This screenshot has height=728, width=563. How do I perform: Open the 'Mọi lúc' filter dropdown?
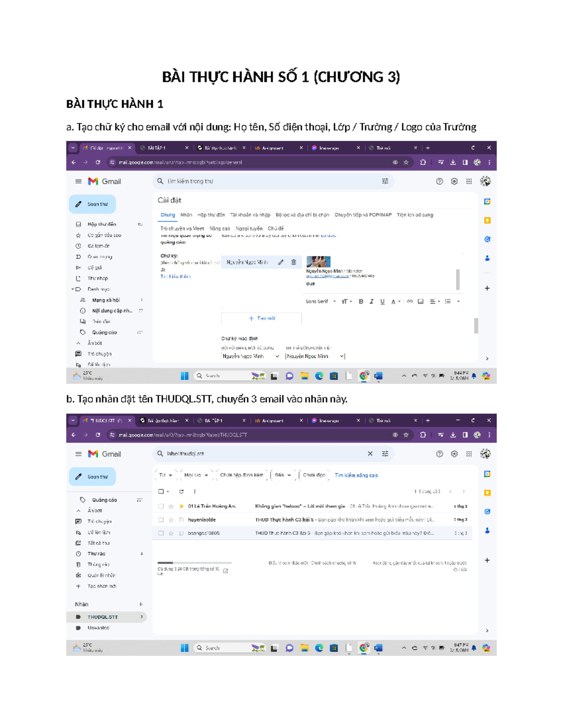pyautogui.click(x=196, y=475)
